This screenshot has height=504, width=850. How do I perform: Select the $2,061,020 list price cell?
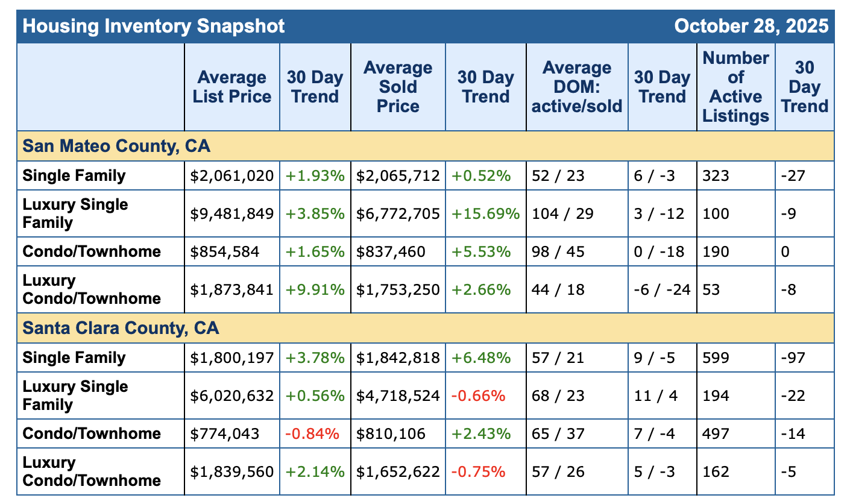[232, 176]
